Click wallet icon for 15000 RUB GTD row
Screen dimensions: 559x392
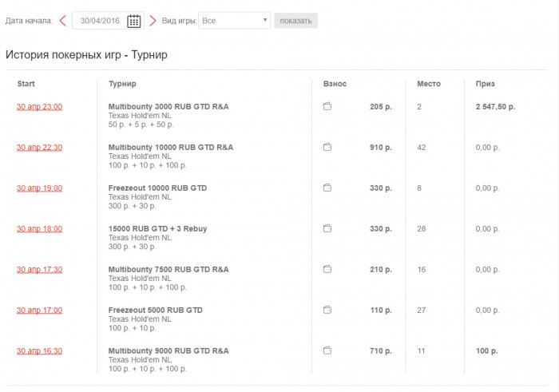[x=327, y=228]
